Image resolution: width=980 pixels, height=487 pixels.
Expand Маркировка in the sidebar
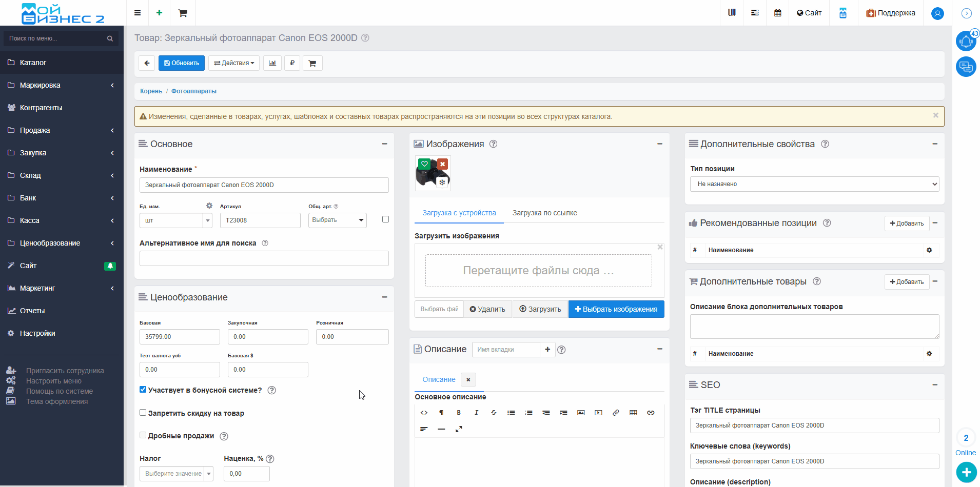click(x=62, y=85)
